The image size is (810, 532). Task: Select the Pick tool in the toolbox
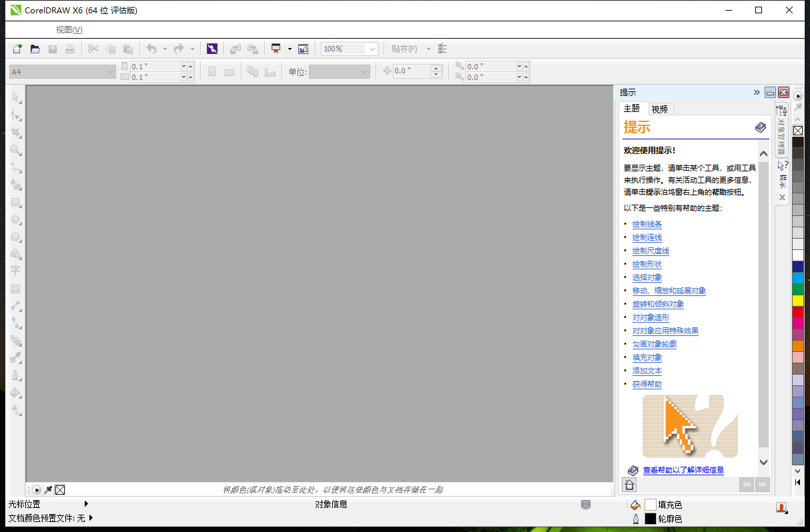coord(15,98)
